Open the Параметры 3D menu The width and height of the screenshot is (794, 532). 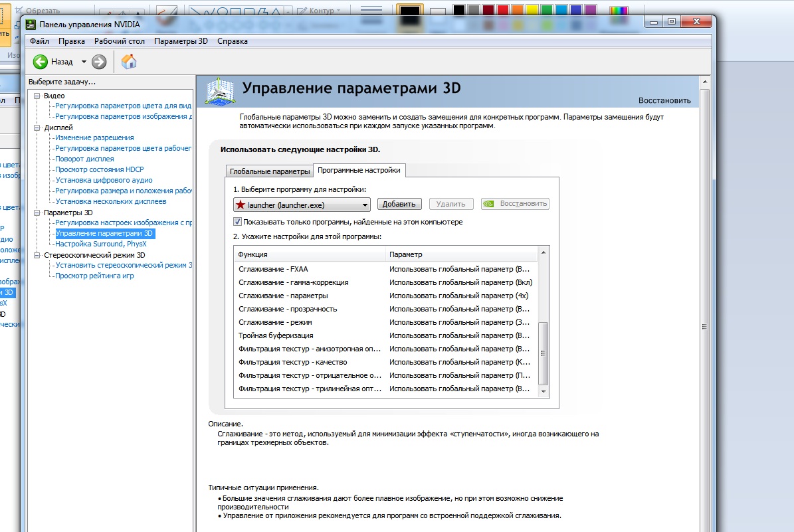coord(181,41)
